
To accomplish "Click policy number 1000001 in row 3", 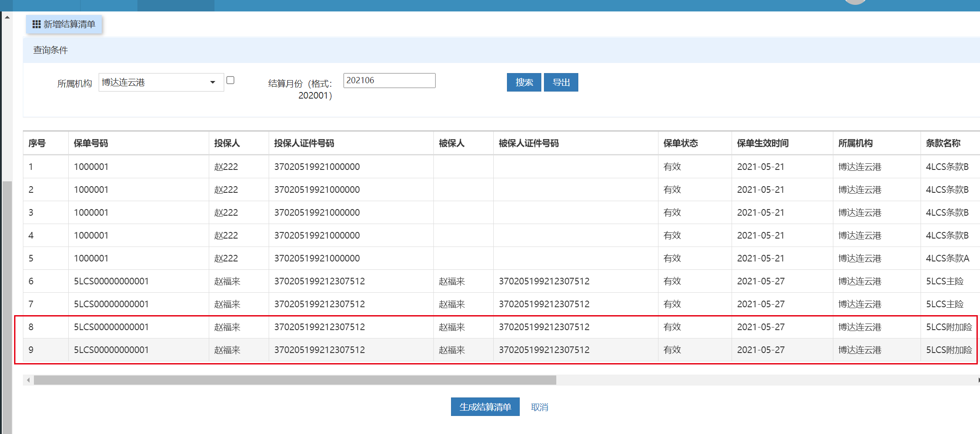I will tap(91, 213).
